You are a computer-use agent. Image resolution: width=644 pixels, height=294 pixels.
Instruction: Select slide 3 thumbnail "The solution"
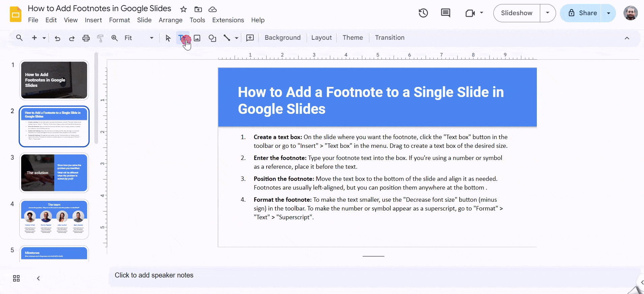pos(54,173)
